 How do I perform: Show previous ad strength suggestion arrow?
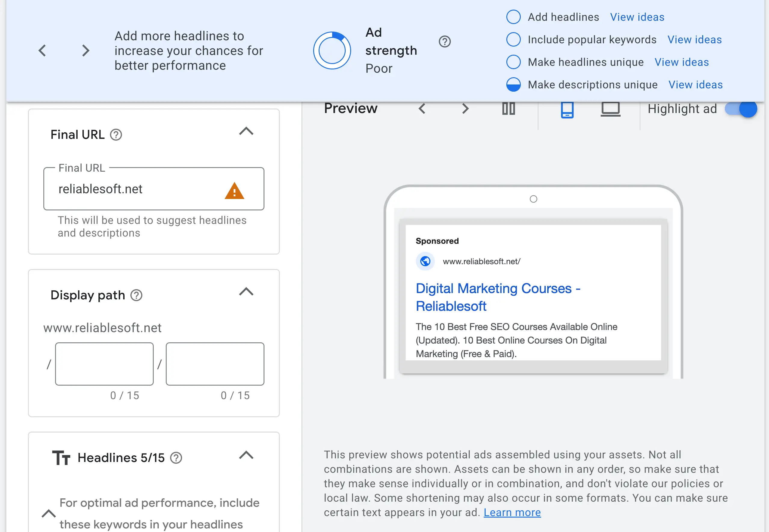(42, 51)
